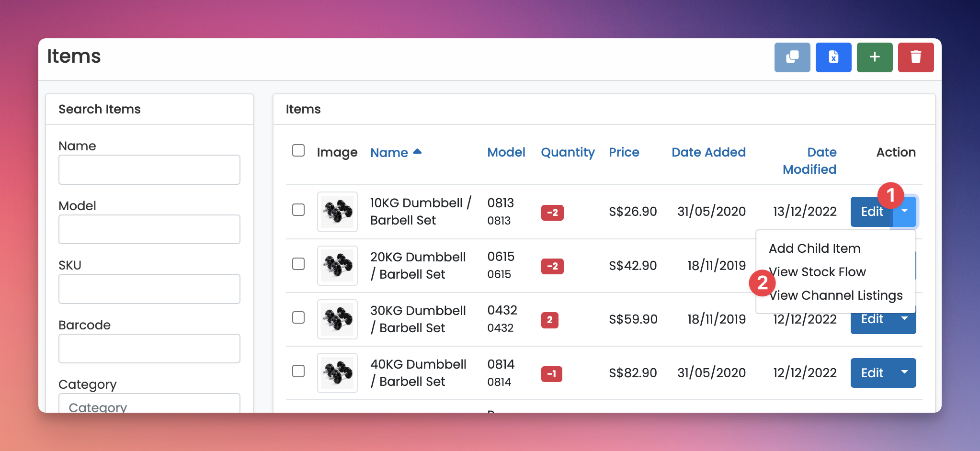Focus the SKU search input field
The width and height of the screenshot is (980, 451).
point(149,289)
